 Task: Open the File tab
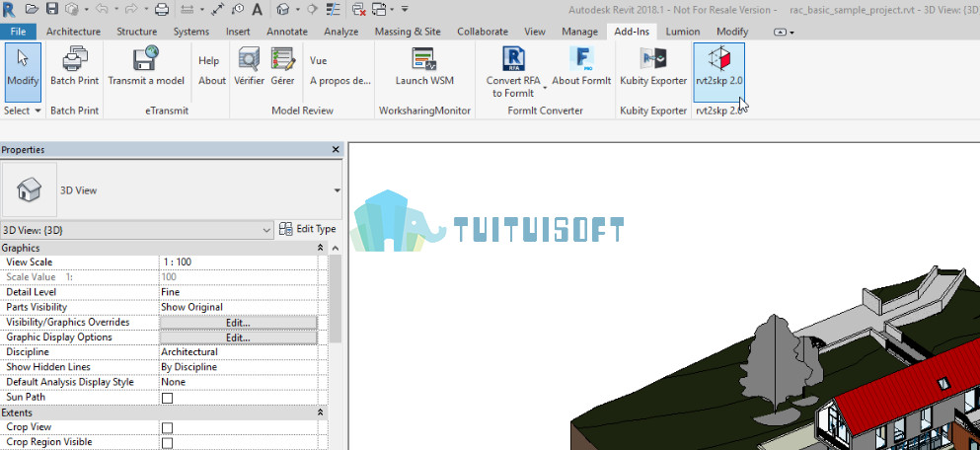[x=18, y=32]
